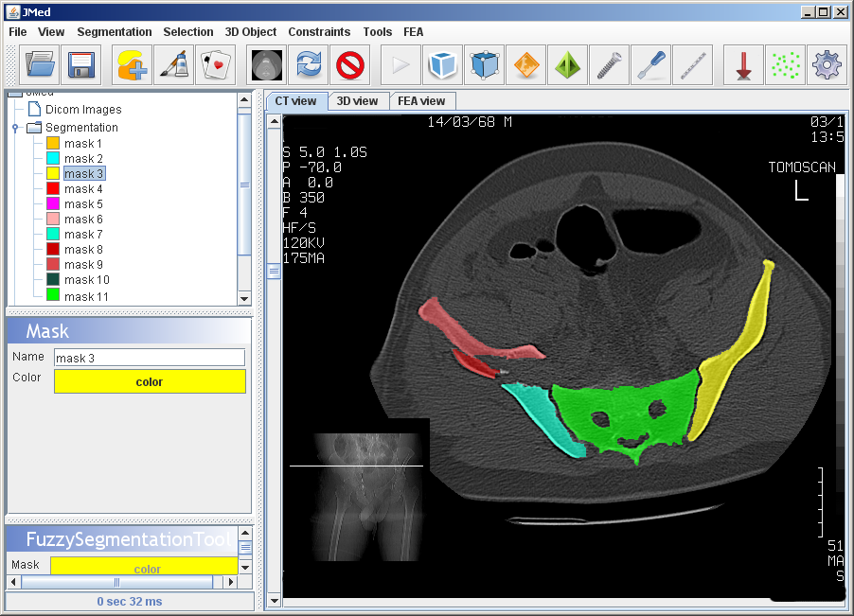Click the mask Name text field
854x616 pixels.
coord(149,358)
